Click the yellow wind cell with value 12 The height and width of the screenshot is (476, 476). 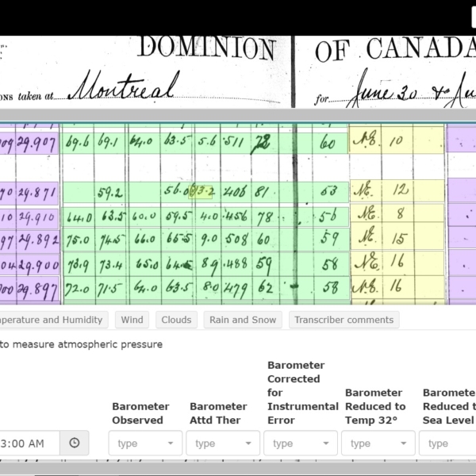[400, 190]
